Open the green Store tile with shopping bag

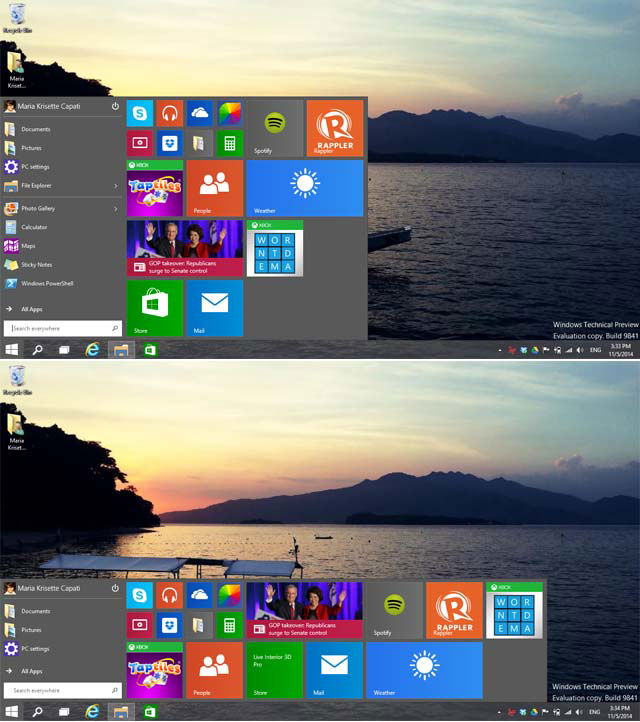155,308
